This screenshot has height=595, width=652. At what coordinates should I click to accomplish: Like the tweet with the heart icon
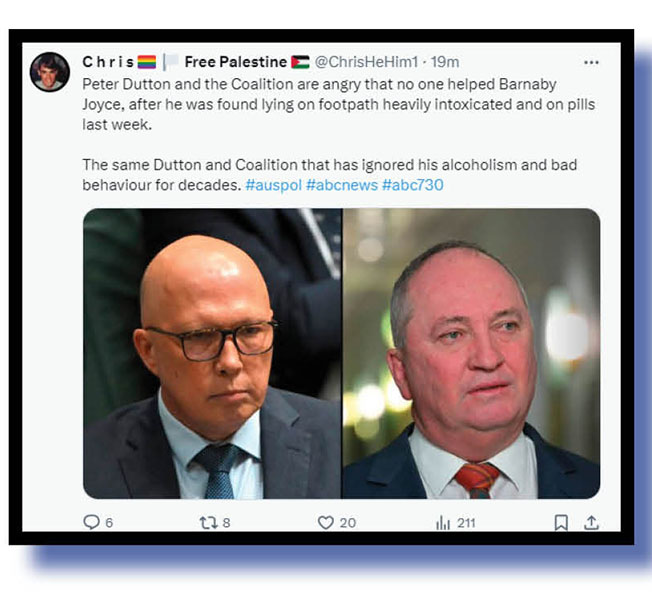pos(326,522)
